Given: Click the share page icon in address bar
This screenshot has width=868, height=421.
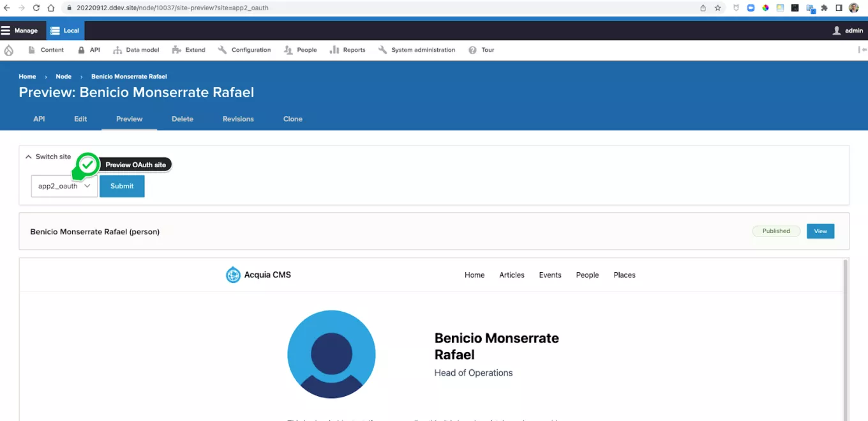Looking at the screenshot, I should (703, 8).
